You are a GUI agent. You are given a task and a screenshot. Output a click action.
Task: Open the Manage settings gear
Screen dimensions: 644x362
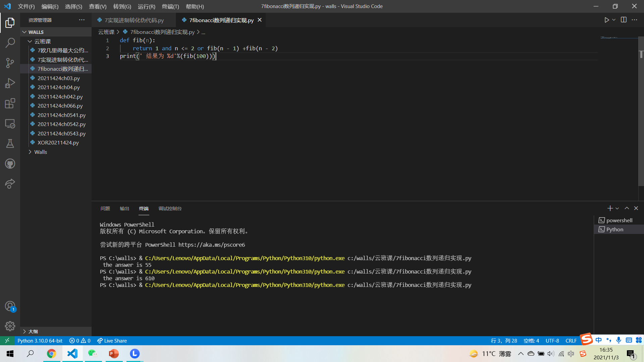tap(10, 326)
